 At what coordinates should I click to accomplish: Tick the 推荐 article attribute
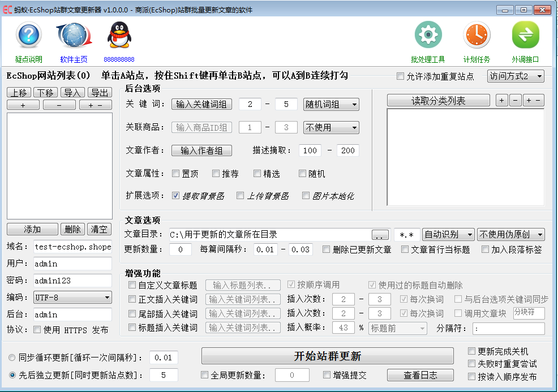(216, 174)
